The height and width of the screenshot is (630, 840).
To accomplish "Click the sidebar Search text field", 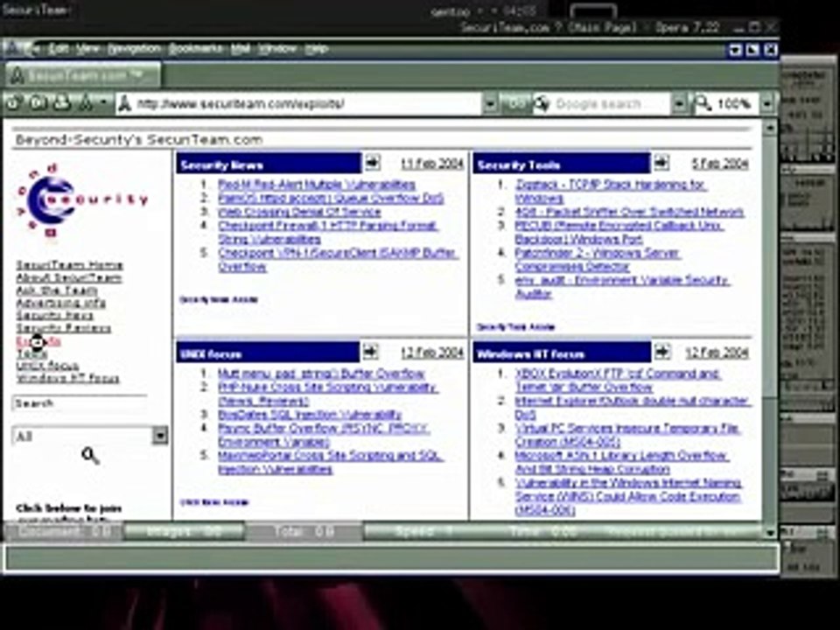I will pos(80,403).
